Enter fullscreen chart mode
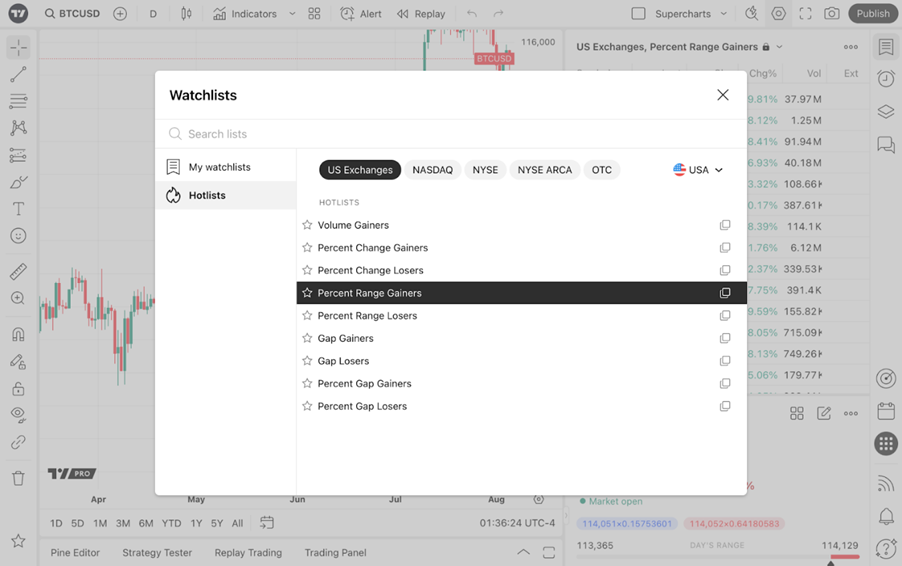 [x=805, y=14]
